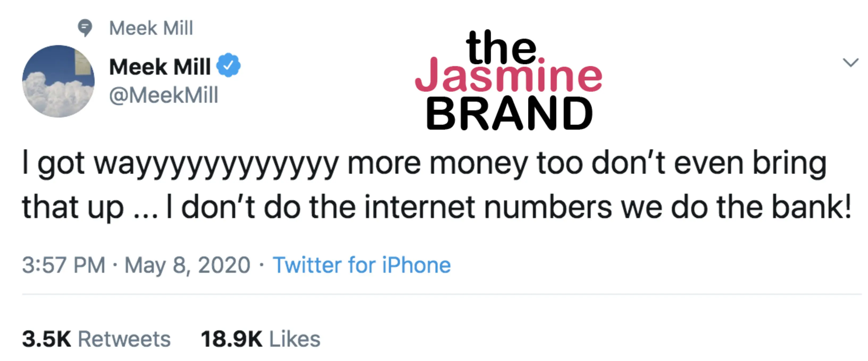This screenshot has width=868, height=361.
Task: Click the gray Meek Mill thread label
Action: point(151,28)
